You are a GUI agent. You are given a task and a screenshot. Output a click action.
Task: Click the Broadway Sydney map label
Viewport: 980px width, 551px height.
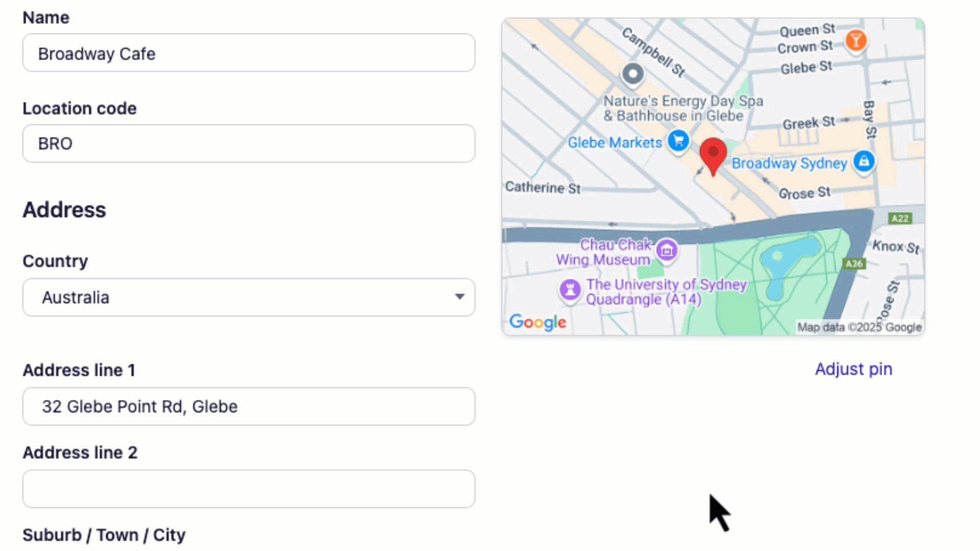coord(789,163)
